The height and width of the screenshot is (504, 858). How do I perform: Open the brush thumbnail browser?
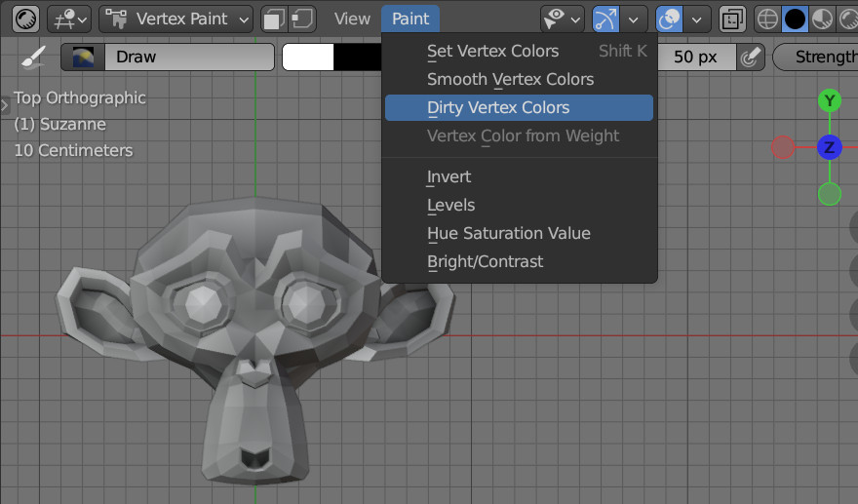point(83,57)
